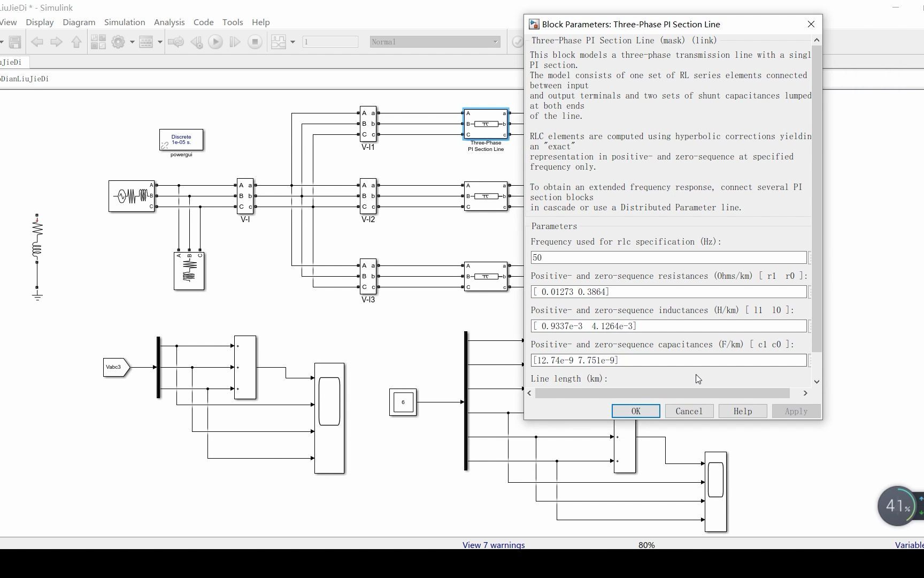The height and width of the screenshot is (578, 924).
Task: Select the constant block labeled 6
Action: 403,402
